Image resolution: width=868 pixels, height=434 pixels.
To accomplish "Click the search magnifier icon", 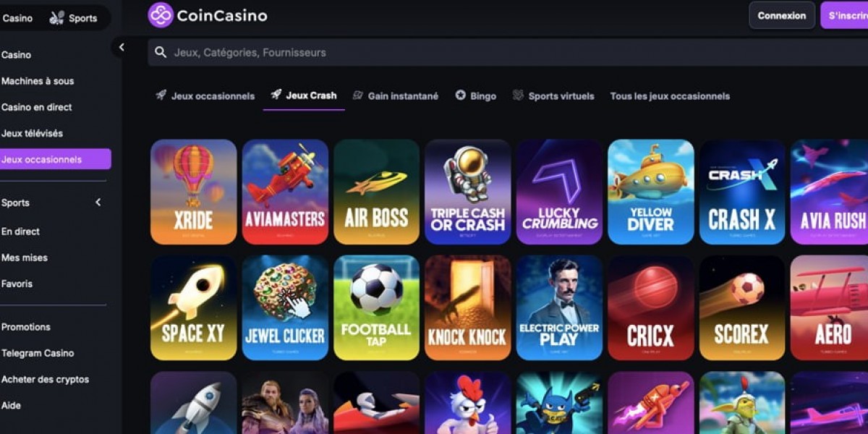I will pyautogui.click(x=161, y=52).
